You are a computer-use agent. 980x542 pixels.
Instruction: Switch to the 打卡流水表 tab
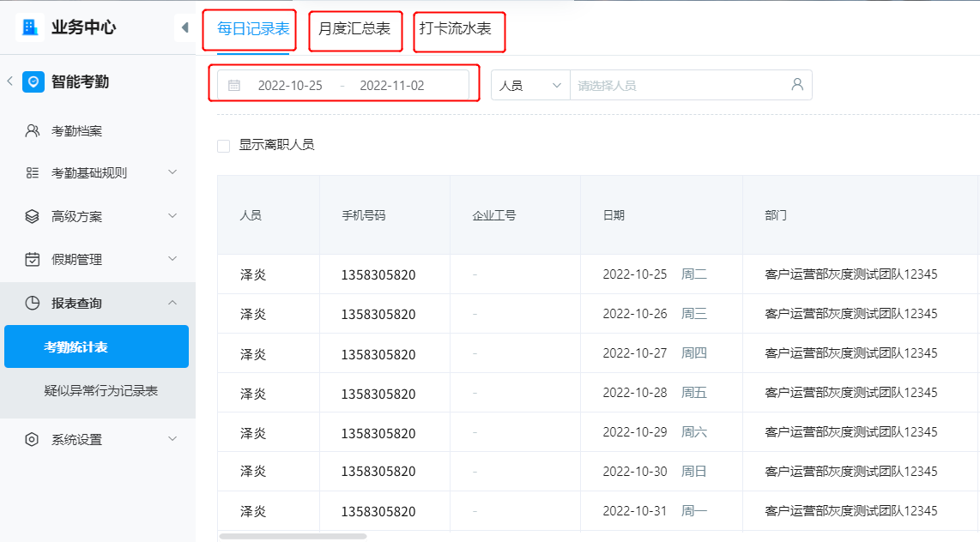coord(456,28)
